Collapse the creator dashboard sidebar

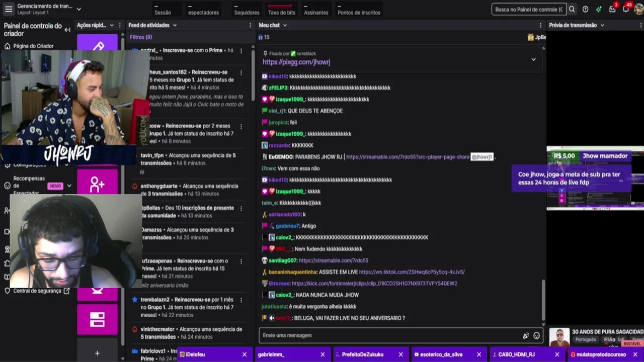pos(67,30)
